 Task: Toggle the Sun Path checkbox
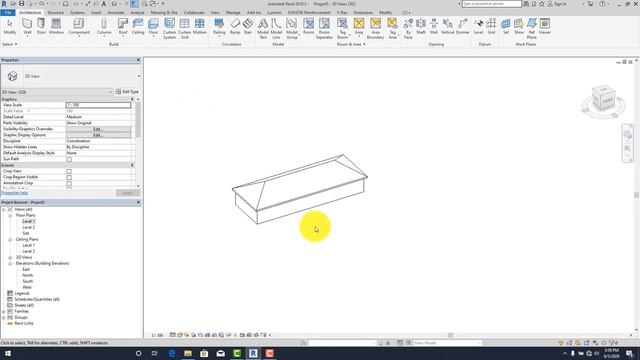click(x=69, y=159)
